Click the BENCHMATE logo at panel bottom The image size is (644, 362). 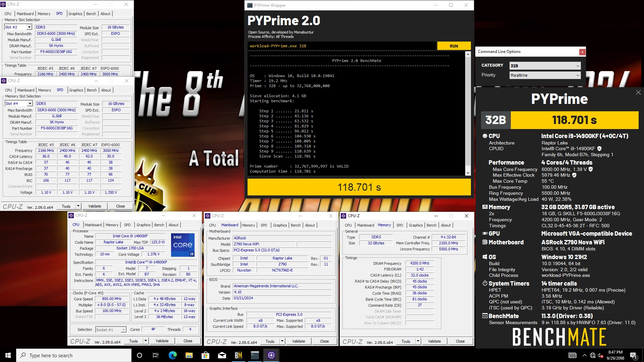tap(559, 337)
